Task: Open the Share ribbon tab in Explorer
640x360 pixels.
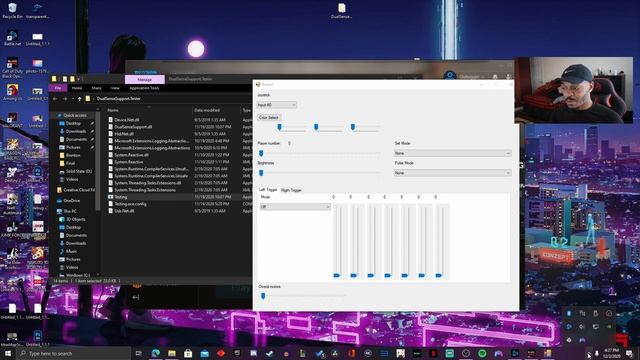Action: click(x=96, y=88)
